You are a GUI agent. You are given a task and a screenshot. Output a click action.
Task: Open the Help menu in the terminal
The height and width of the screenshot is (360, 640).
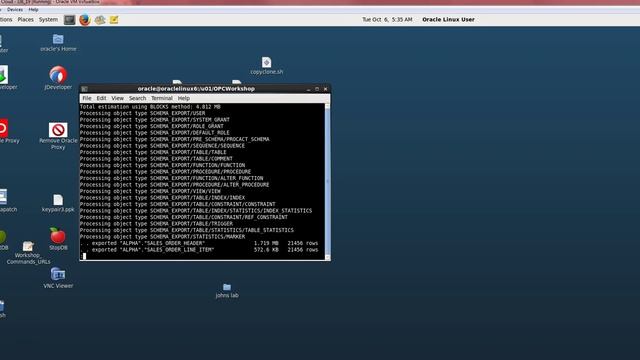pyautogui.click(x=183, y=98)
